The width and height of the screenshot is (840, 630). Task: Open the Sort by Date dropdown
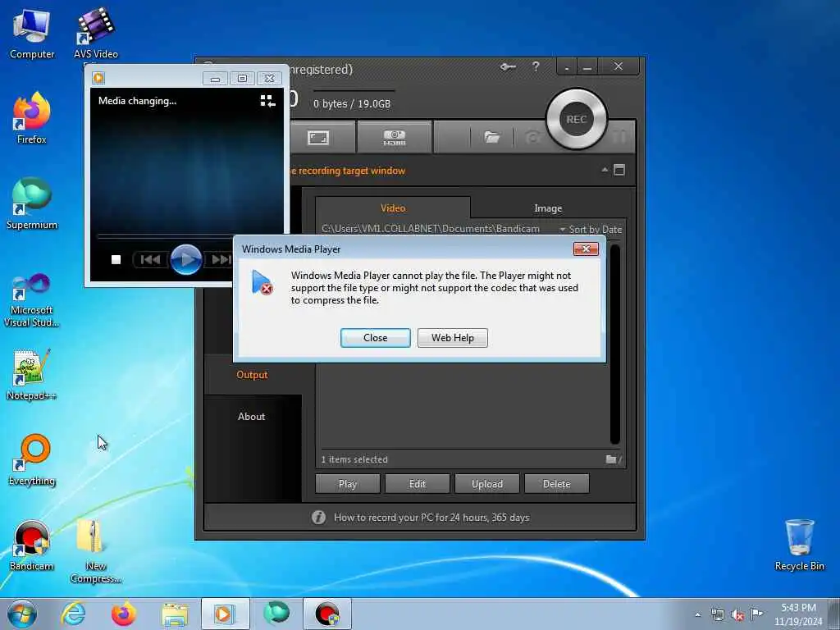(591, 230)
